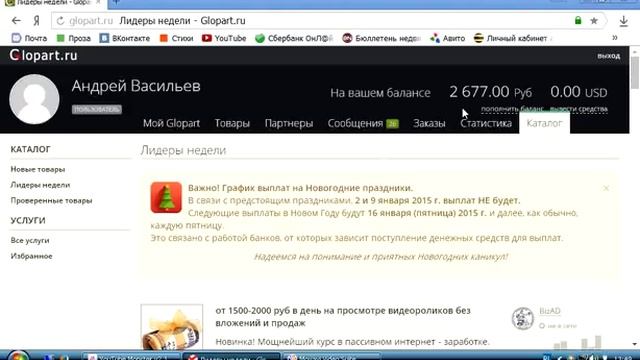Click the green padlock security icon
This screenshot has width=640, height=360.
pos(578,20)
